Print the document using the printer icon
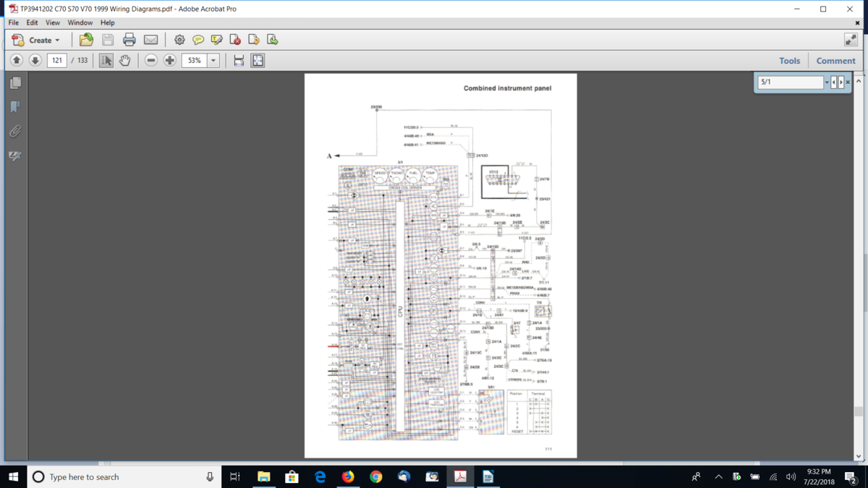The height and width of the screenshot is (488, 868). [x=129, y=40]
